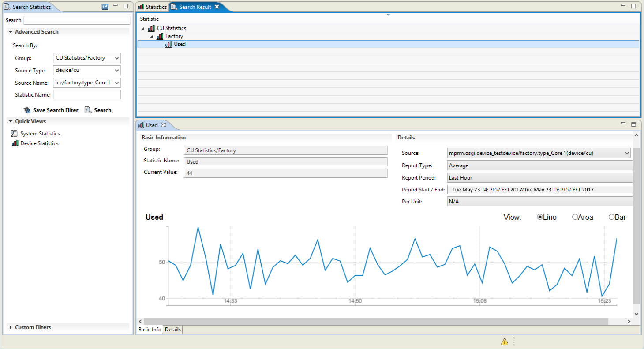644x349 pixels.
Task: Click the refresh icon in Search Statistics panel
Action: click(x=105, y=7)
